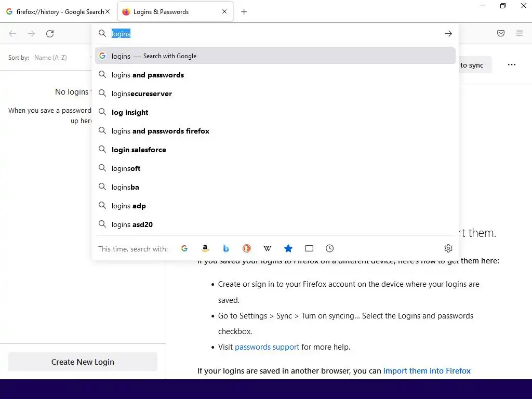The width and height of the screenshot is (532, 399).
Task: Select suggestion 'loginsoft'
Action: click(x=275, y=168)
